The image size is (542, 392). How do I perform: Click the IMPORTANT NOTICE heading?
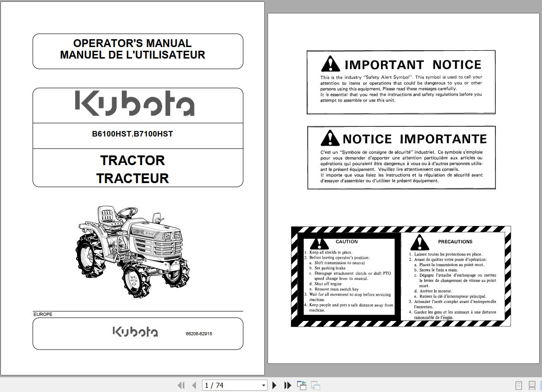tap(413, 65)
